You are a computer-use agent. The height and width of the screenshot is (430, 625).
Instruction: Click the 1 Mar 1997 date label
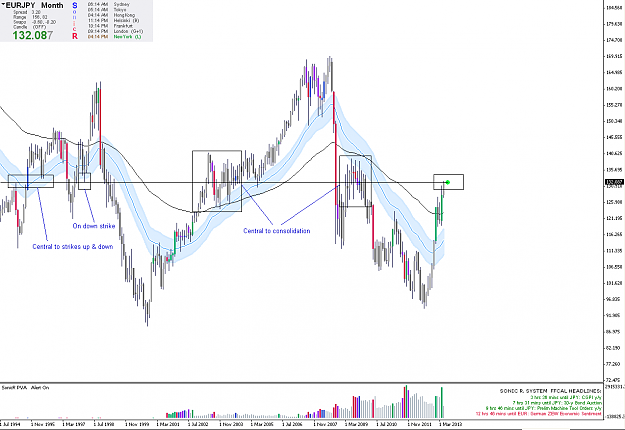(74, 424)
